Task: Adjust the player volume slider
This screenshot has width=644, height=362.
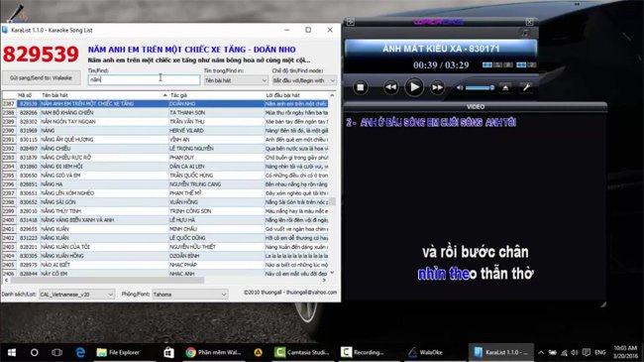Action: point(480,87)
